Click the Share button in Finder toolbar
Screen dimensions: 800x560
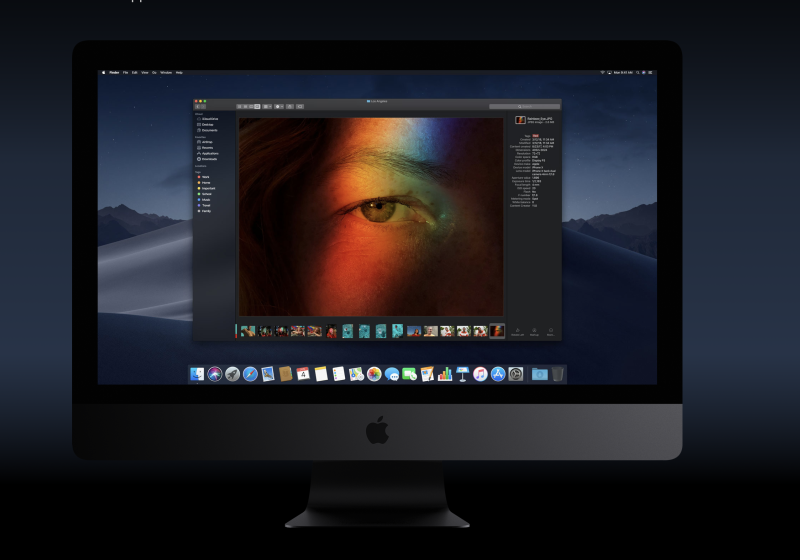click(290, 107)
